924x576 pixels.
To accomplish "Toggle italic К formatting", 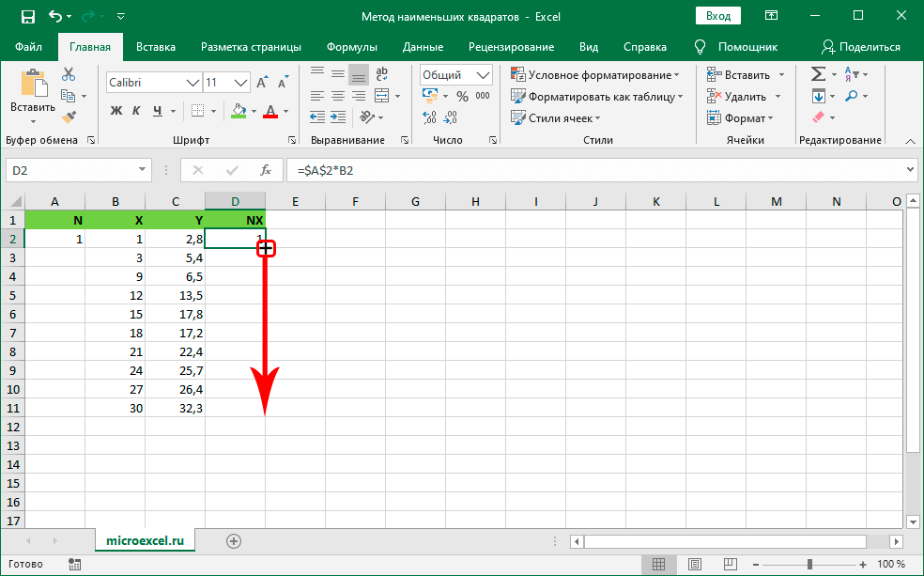I will [138, 111].
